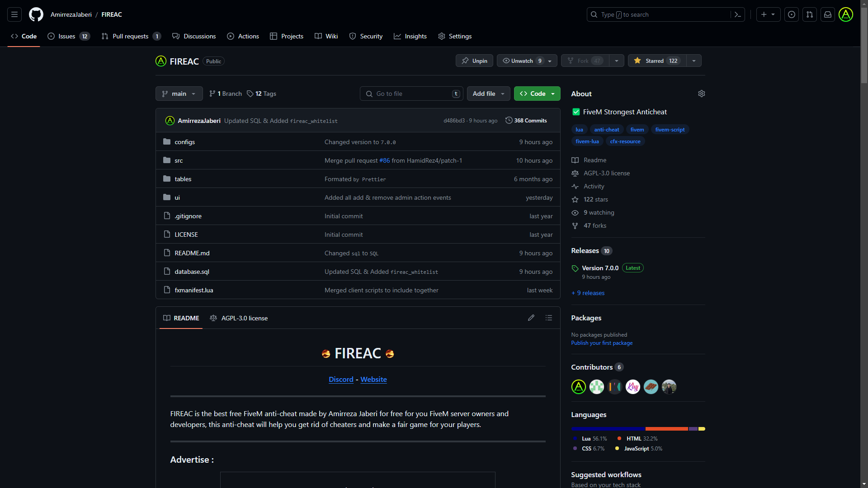Open the Discord link in README
Image resolution: width=868 pixels, height=488 pixels.
click(x=341, y=380)
